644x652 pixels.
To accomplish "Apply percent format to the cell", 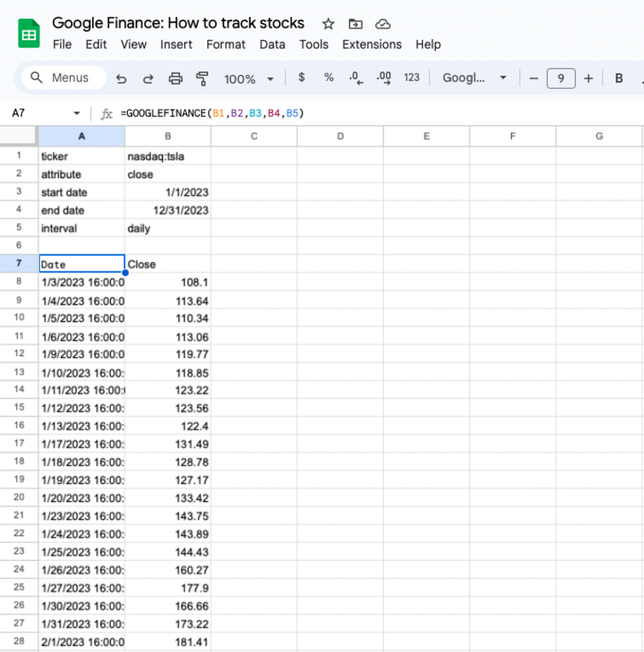I will tap(329, 77).
